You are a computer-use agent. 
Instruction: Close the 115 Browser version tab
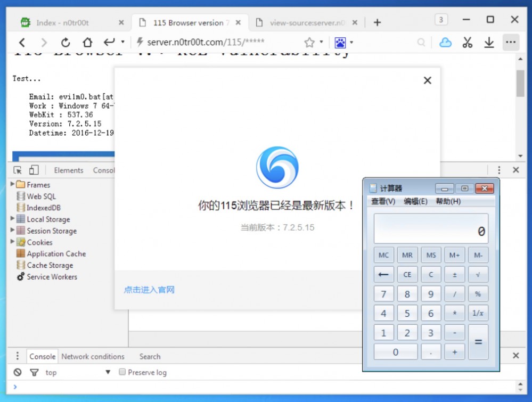pyautogui.click(x=238, y=23)
